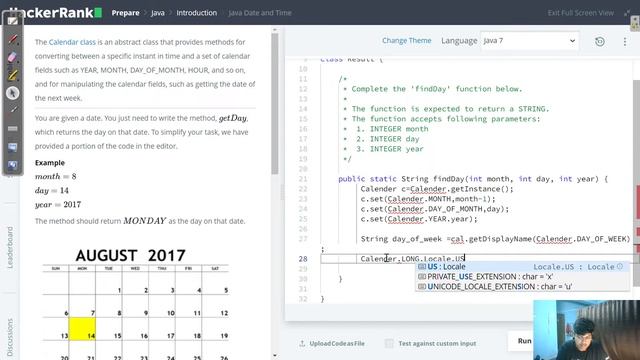
Task: Go to Java in the breadcrumb
Action: 158,13
